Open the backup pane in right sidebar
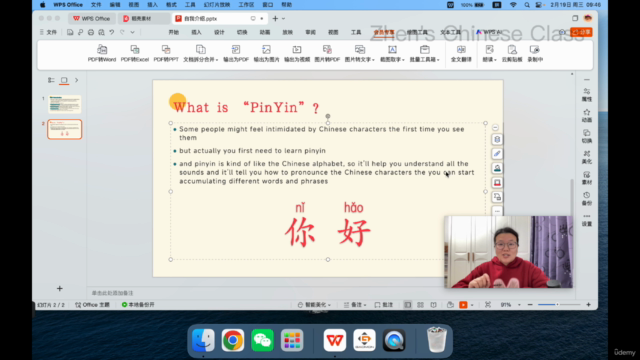The height and width of the screenshot is (360, 640). [587, 199]
